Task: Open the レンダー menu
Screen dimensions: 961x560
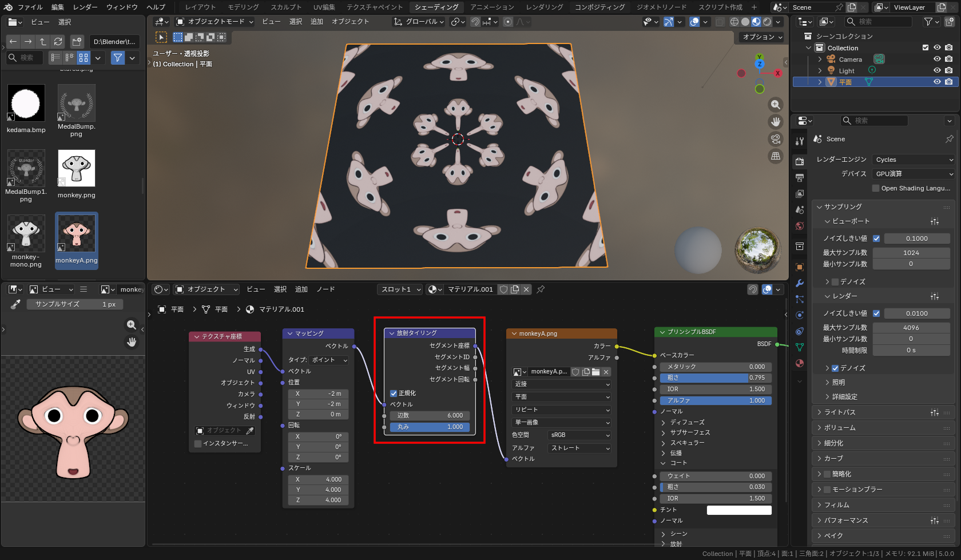Action: [85, 7]
